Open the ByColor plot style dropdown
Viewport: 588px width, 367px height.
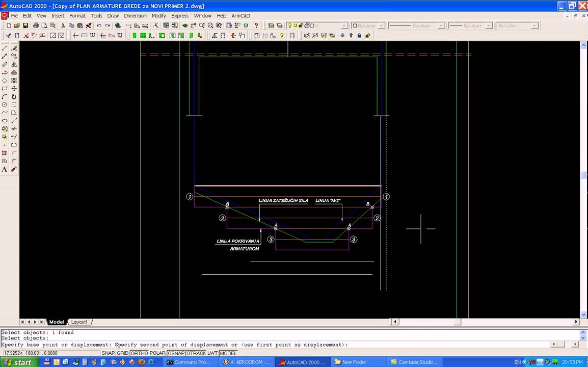click(x=535, y=25)
